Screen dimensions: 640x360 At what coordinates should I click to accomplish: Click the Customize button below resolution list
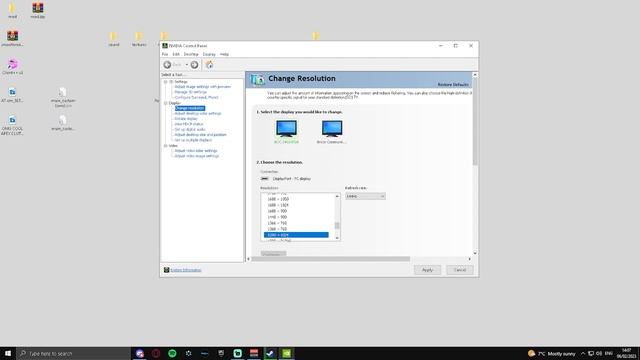pos(273,254)
